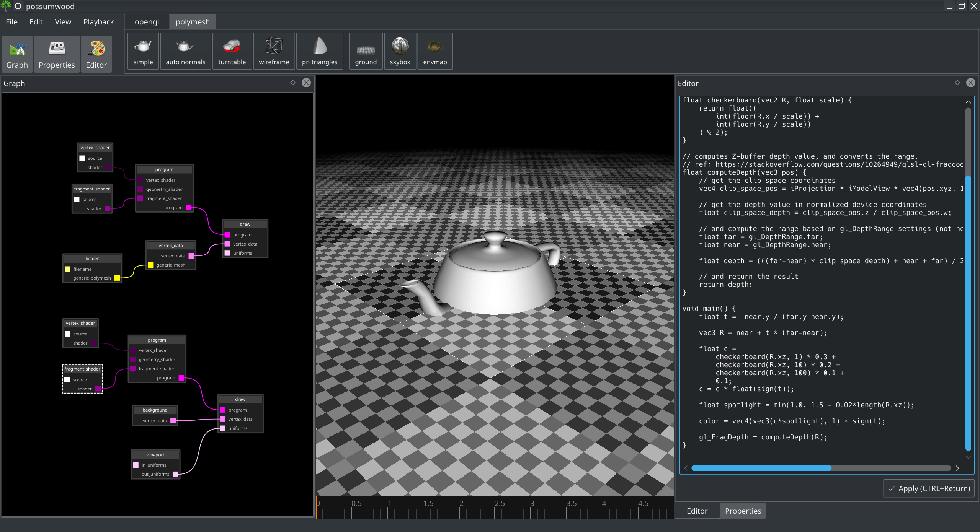Click frame 2 on the timeline ruler
The image size is (980, 532).
tap(461, 504)
